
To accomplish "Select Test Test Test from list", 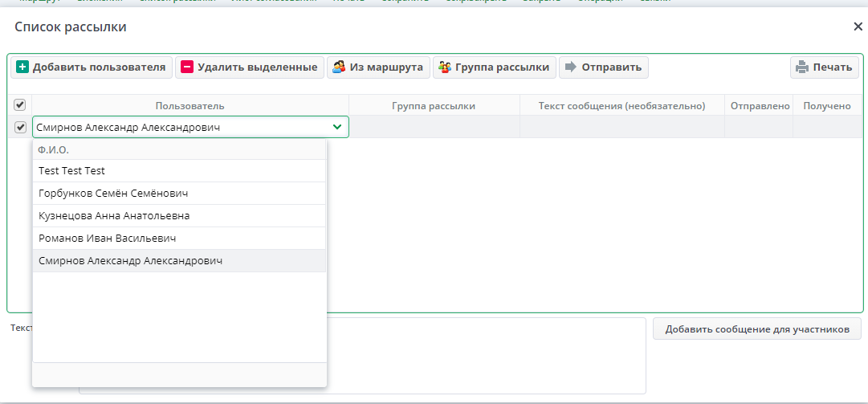I will 179,171.
